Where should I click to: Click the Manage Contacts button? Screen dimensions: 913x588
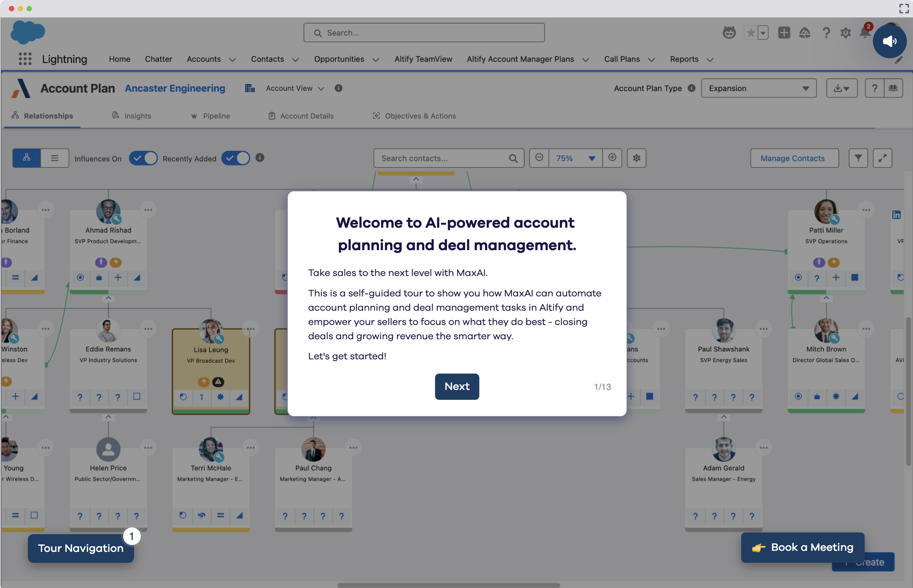click(x=794, y=158)
